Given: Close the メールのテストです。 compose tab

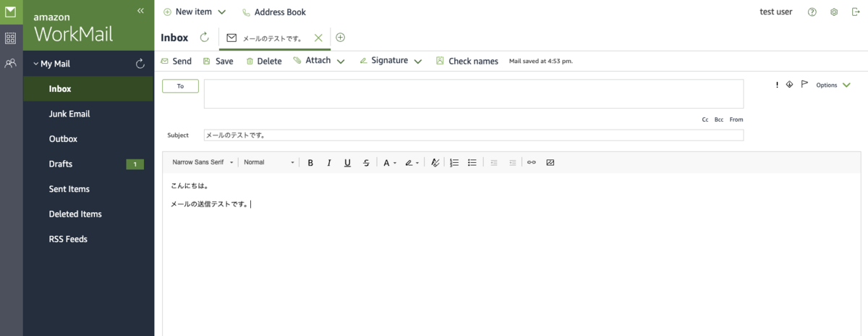Looking at the screenshot, I should click(318, 38).
